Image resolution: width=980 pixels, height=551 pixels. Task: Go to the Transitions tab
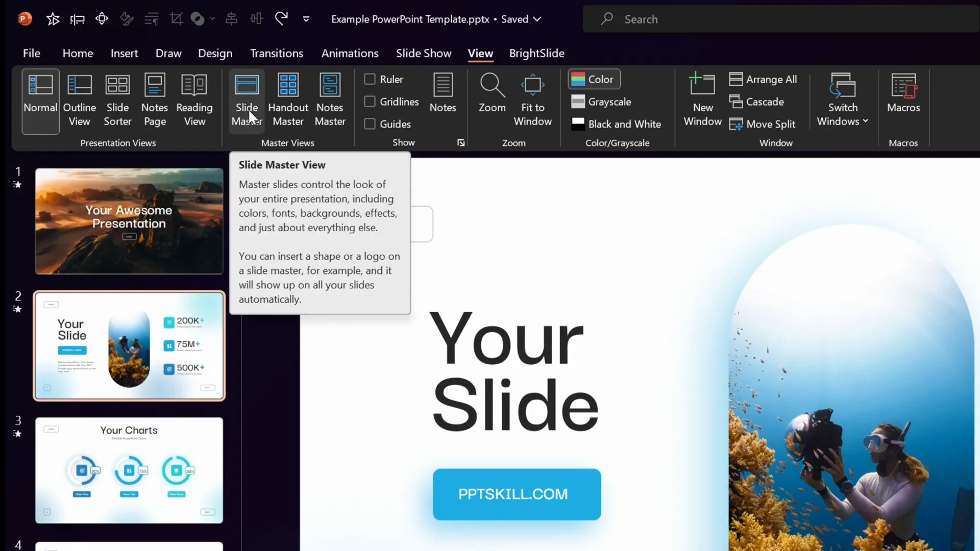pyautogui.click(x=277, y=53)
